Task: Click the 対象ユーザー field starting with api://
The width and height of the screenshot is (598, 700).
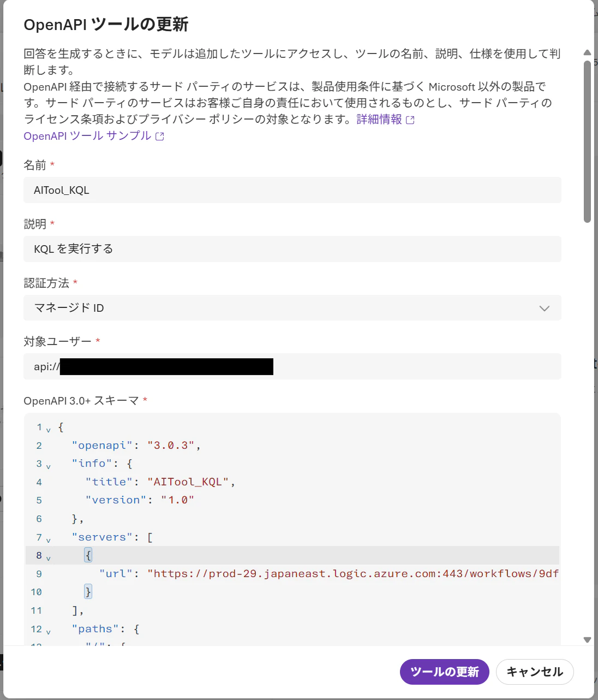Action: 292,366
